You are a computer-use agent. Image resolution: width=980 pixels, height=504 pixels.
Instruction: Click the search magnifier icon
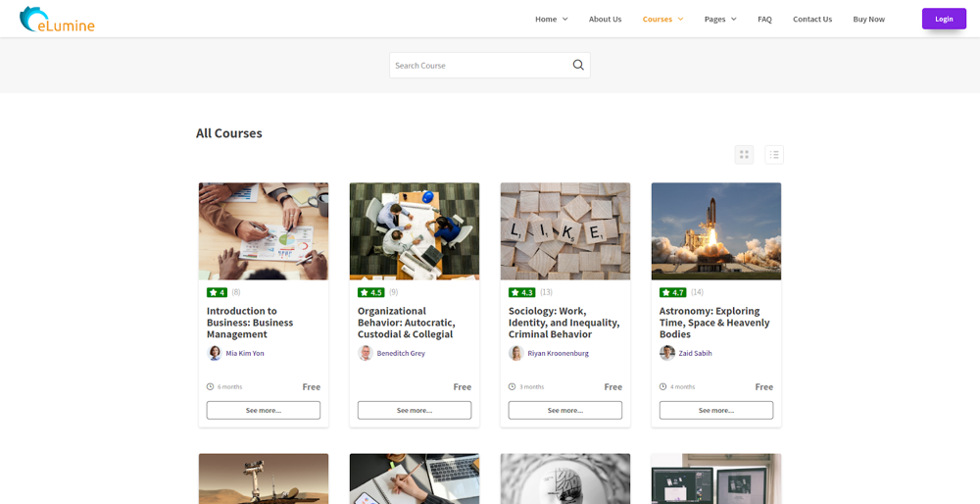point(578,65)
